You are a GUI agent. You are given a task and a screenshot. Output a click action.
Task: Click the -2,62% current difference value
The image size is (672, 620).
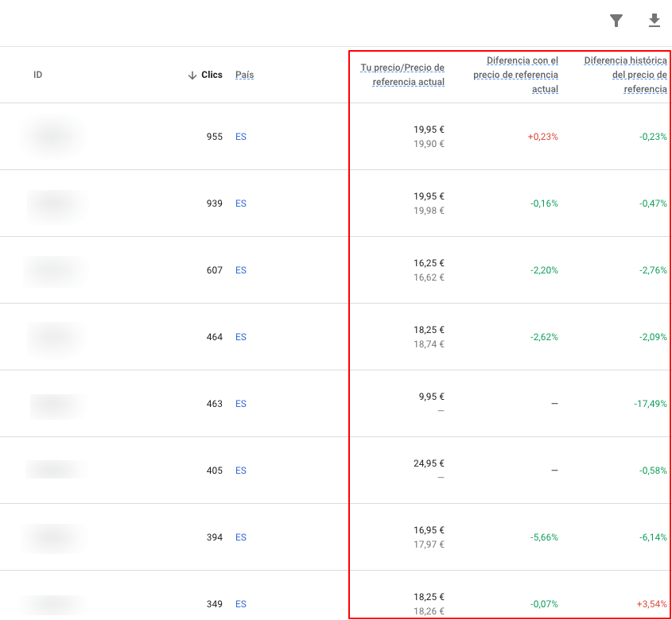544,337
